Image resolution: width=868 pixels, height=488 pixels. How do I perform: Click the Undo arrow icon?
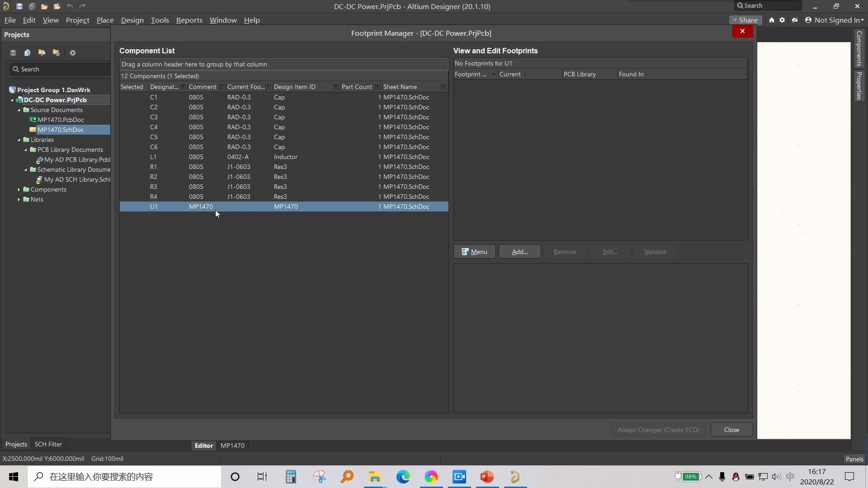tap(70, 6)
